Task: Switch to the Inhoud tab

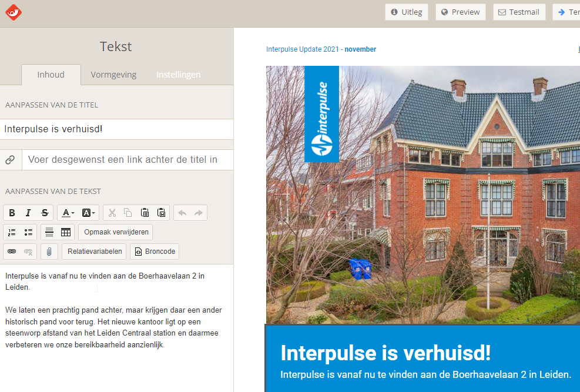Action: pos(51,75)
